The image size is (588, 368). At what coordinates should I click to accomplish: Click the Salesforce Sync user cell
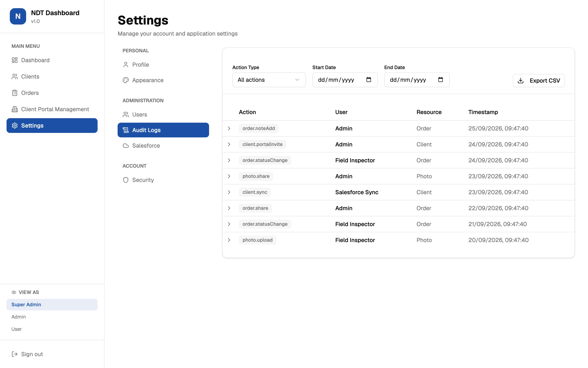click(x=357, y=192)
